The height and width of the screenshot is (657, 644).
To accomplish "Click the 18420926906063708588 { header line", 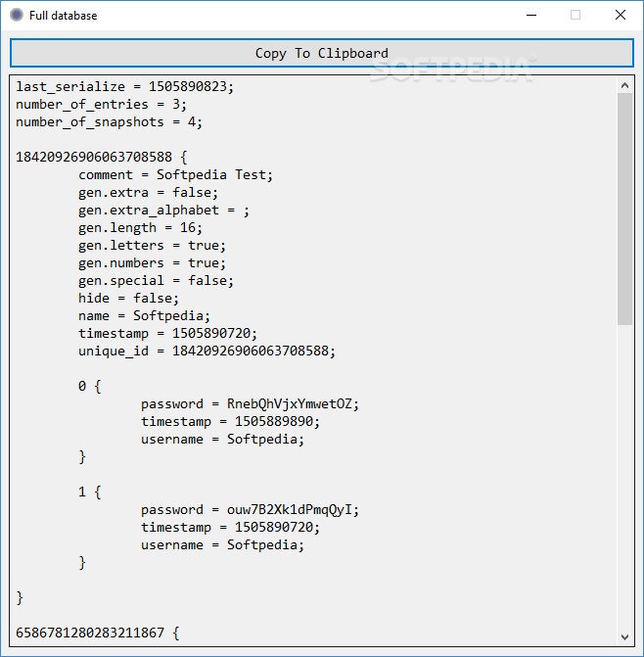I will point(102,157).
